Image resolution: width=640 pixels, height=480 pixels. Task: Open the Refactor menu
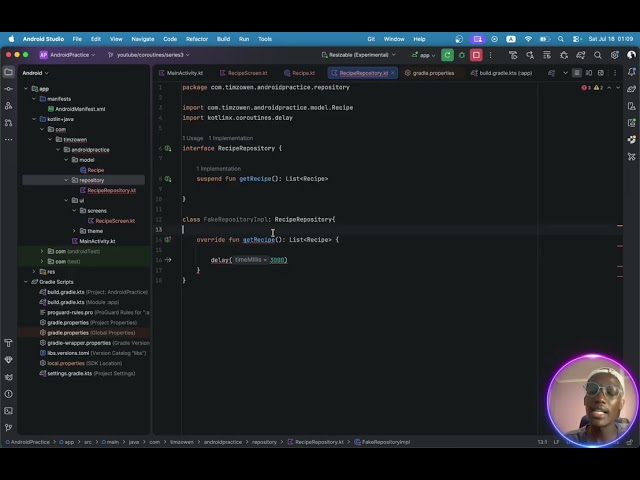(197, 39)
